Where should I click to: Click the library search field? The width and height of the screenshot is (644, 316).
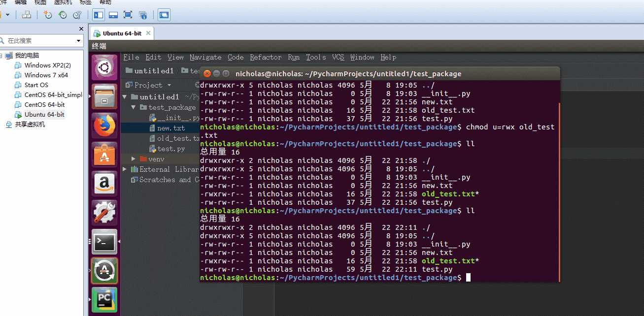pos(41,41)
